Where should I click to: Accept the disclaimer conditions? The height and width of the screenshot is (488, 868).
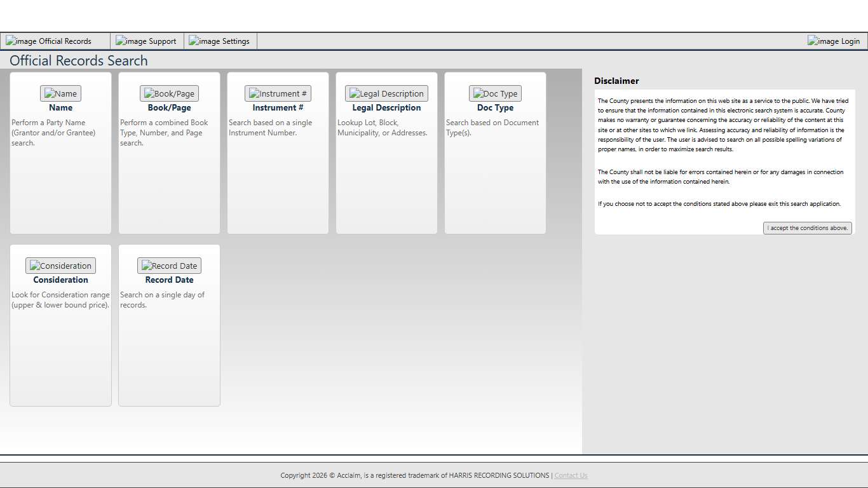[807, 228]
